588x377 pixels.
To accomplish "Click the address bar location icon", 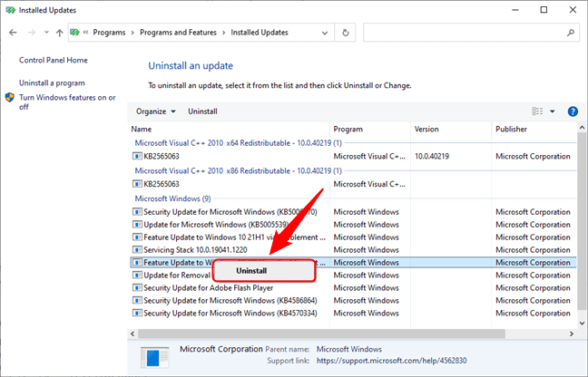I will (75, 33).
